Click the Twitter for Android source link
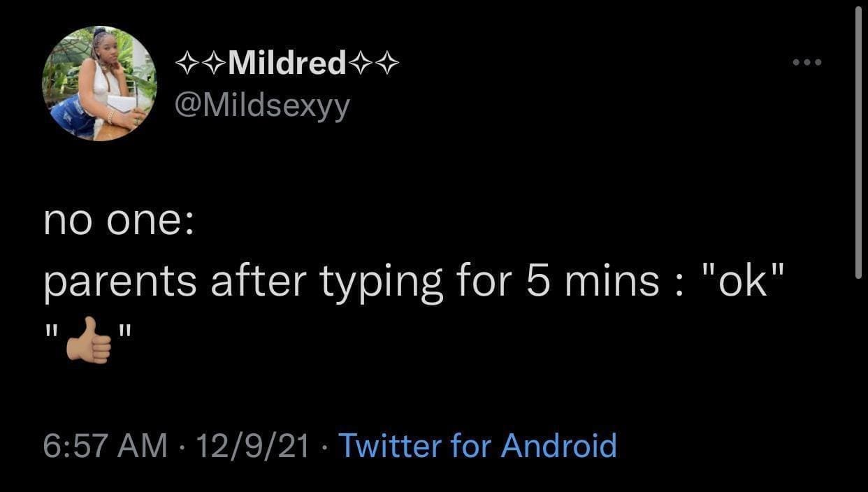Screen dimensions: 868x492 [477, 445]
